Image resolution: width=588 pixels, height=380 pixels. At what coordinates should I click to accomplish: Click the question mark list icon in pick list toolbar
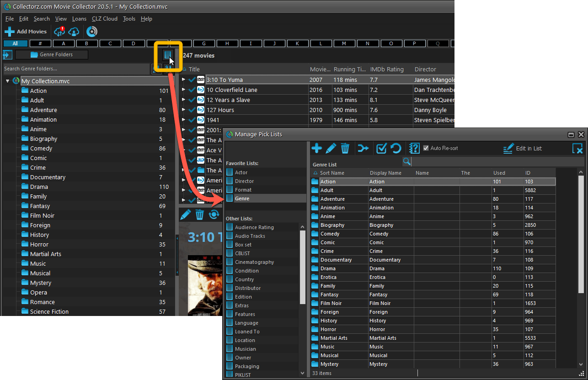[x=414, y=148]
